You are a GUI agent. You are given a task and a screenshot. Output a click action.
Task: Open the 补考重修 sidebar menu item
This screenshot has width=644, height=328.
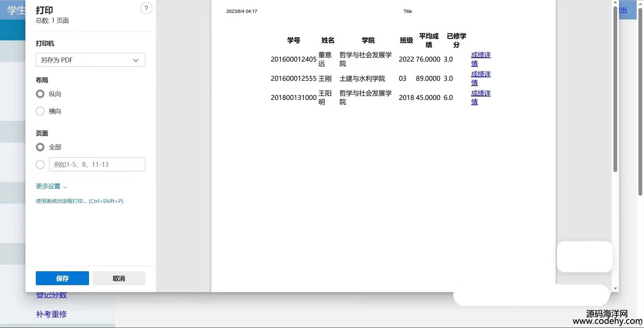click(x=51, y=314)
